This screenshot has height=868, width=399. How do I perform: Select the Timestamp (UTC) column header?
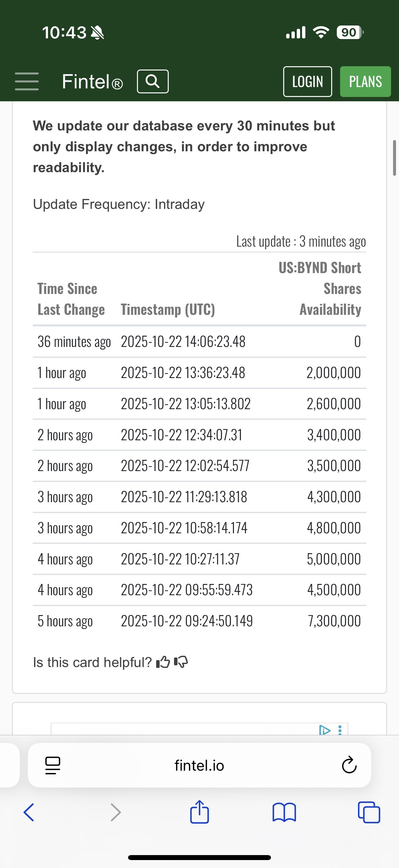tap(168, 309)
